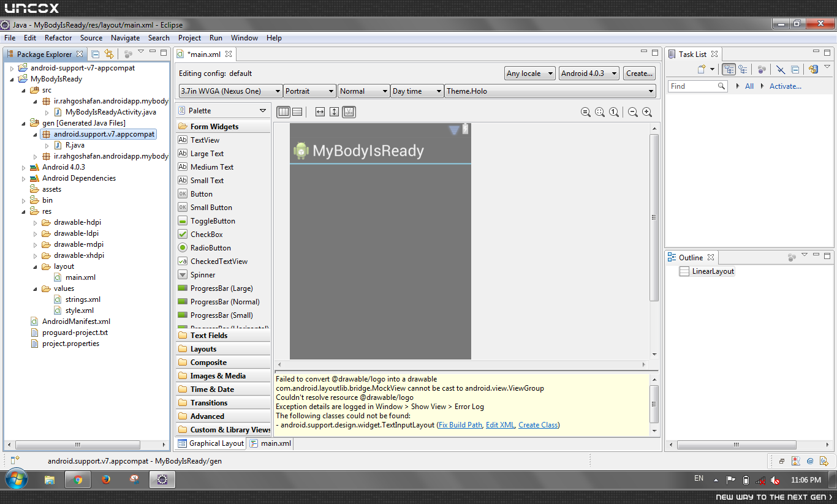Toggle Categorized view in Task List

coord(729,70)
